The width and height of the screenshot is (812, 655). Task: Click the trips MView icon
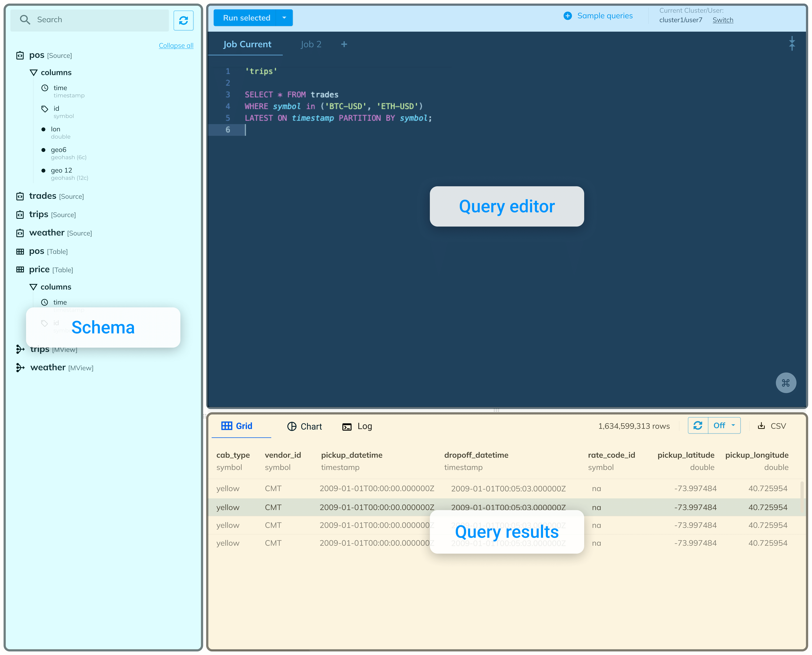tap(20, 349)
